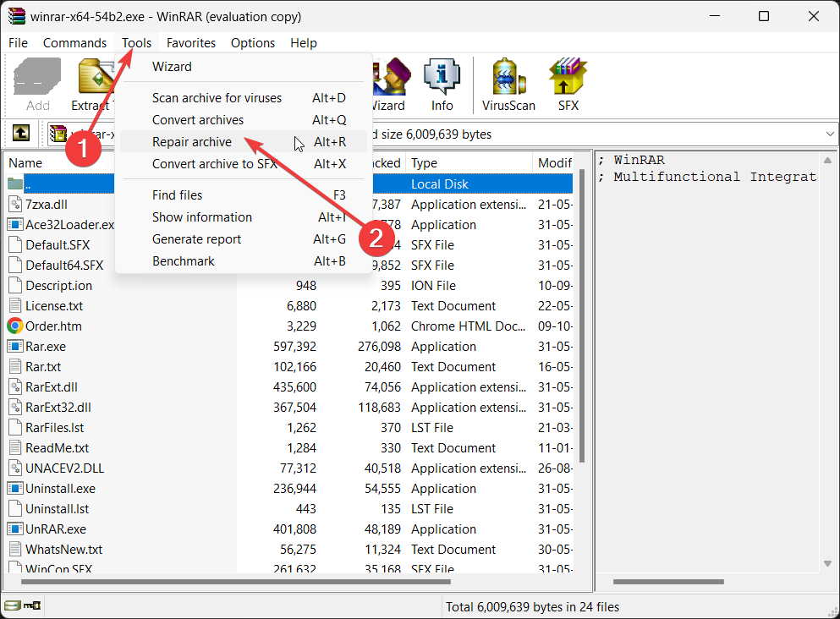The image size is (840, 619).
Task: Choose Find files menu entry
Action: click(x=244, y=194)
